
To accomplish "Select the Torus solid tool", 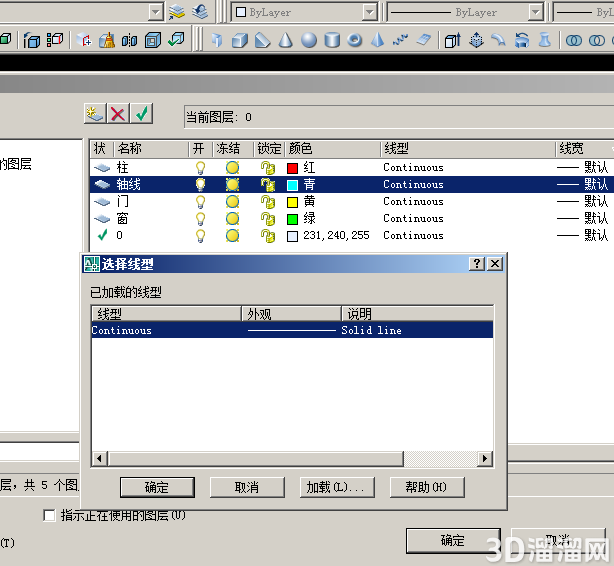I will 355,40.
